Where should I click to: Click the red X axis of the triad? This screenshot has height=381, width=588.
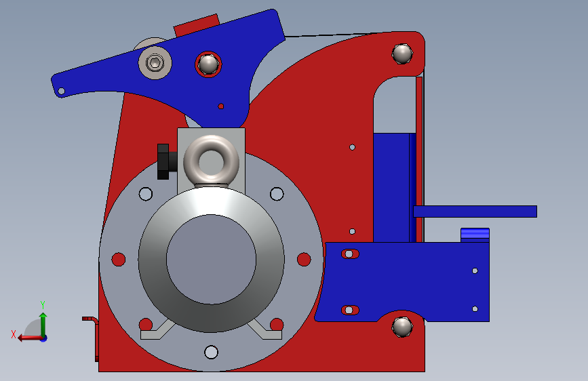point(31,338)
